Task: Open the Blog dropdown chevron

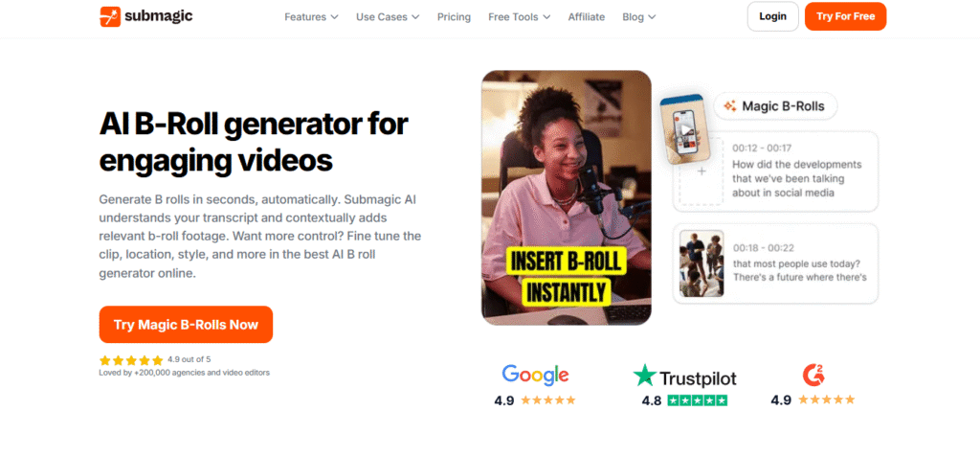Action: click(652, 17)
